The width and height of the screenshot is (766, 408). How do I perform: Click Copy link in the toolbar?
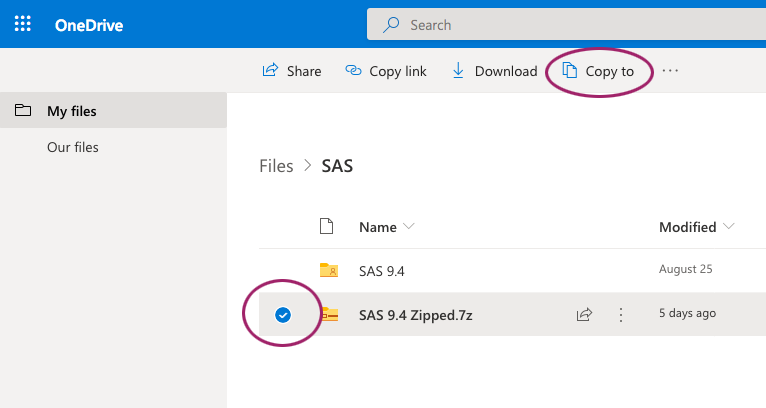(x=386, y=71)
